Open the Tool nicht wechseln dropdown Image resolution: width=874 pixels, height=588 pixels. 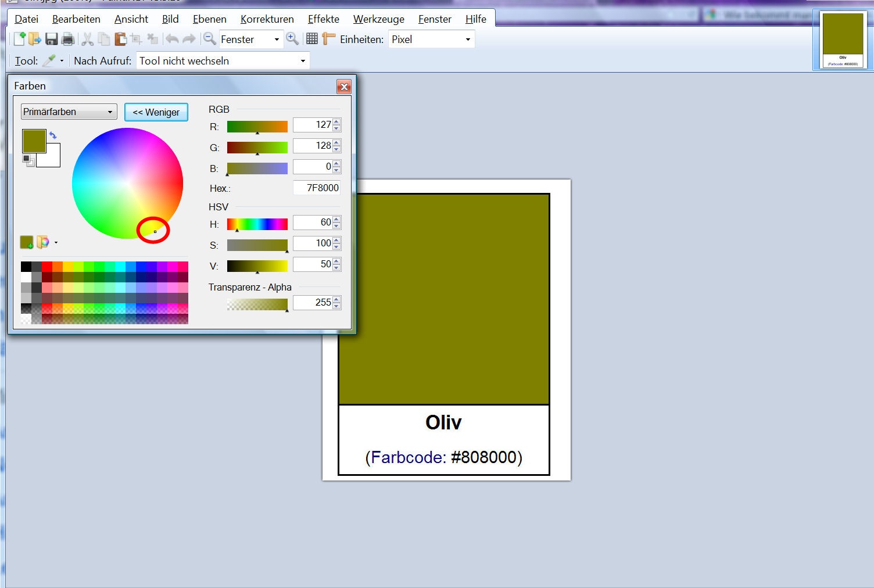point(223,61)
